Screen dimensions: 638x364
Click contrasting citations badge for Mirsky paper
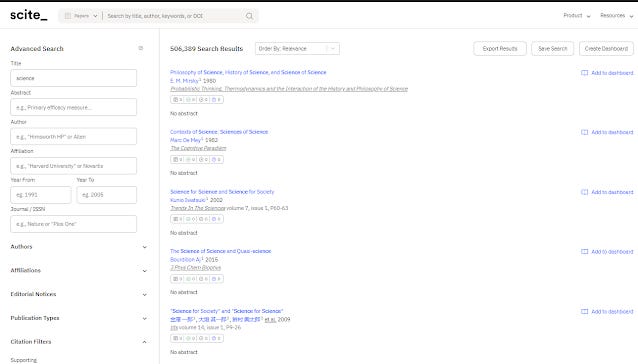tap(216, 100)
